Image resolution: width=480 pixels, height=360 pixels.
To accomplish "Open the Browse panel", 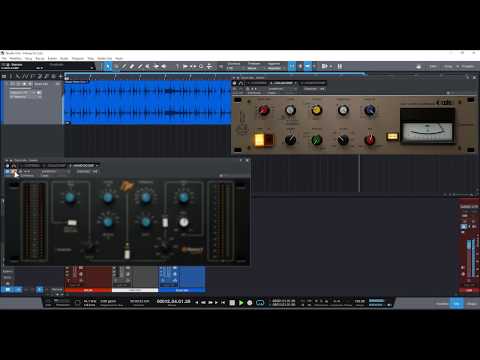I will tap(472, 303).
